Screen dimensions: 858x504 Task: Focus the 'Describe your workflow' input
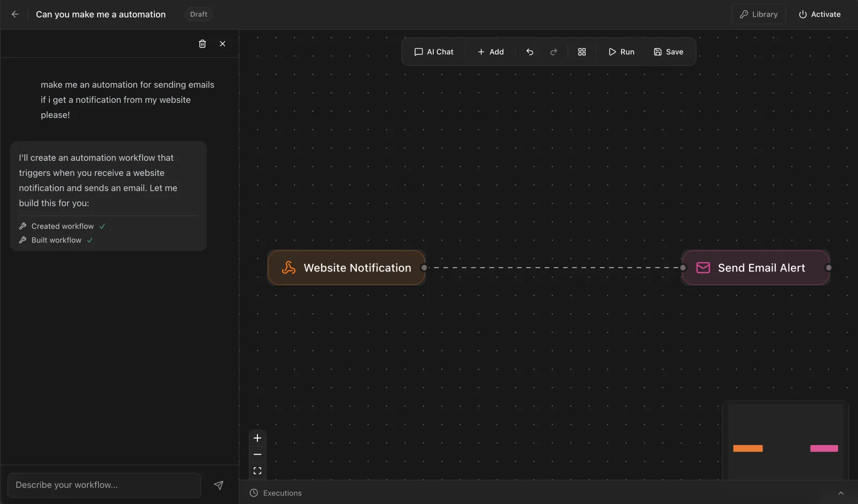coord(104,485)
